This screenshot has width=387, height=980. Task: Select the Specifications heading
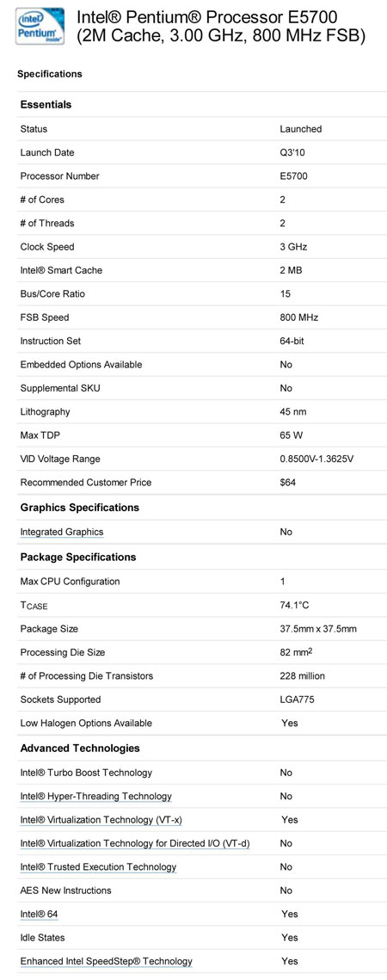point(49,74)
